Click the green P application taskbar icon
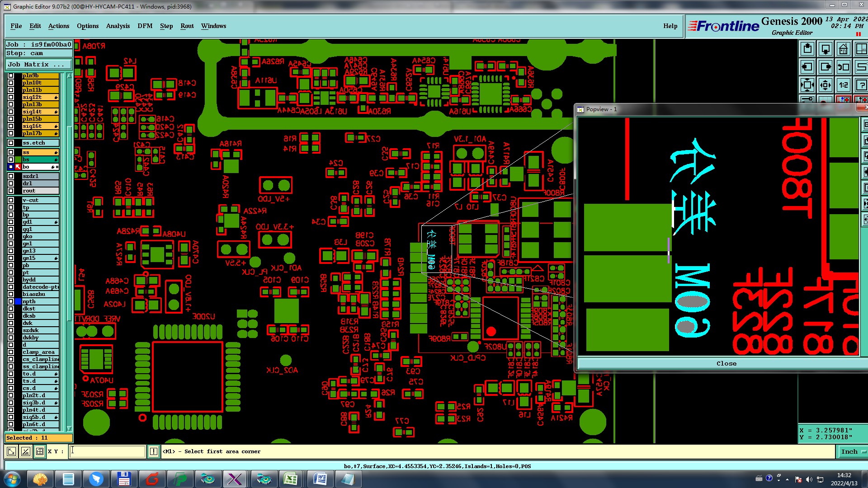Viewport: 868px width, 488px height. [x=180, y=479]
